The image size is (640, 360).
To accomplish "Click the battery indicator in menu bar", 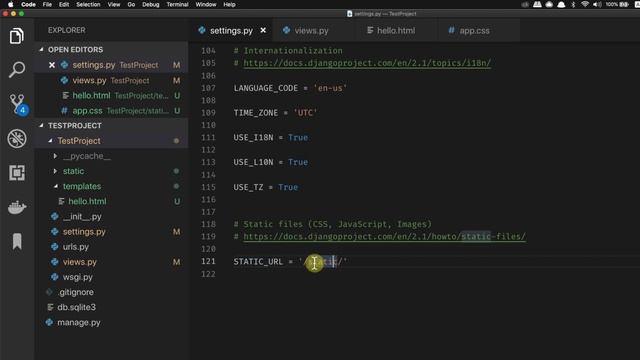I will click(x=617, y=4).
